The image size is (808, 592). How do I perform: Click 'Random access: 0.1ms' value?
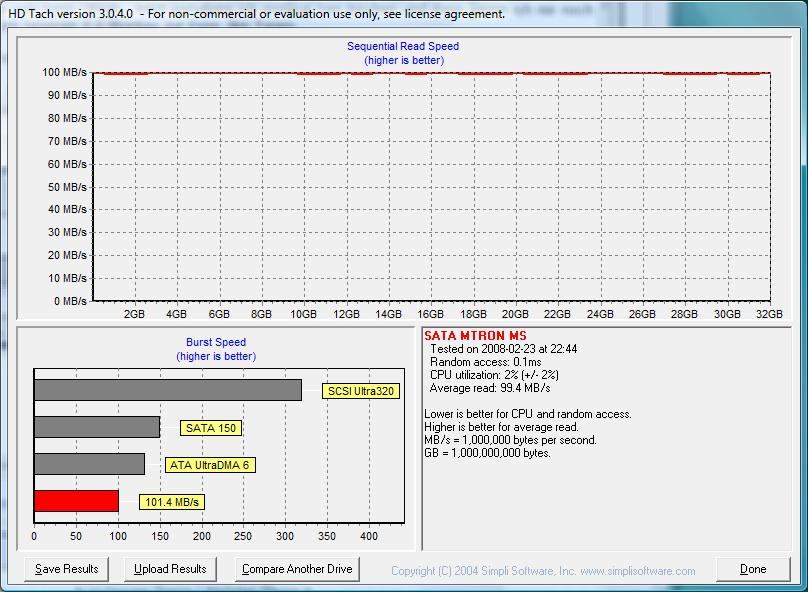tap(485, 362)
